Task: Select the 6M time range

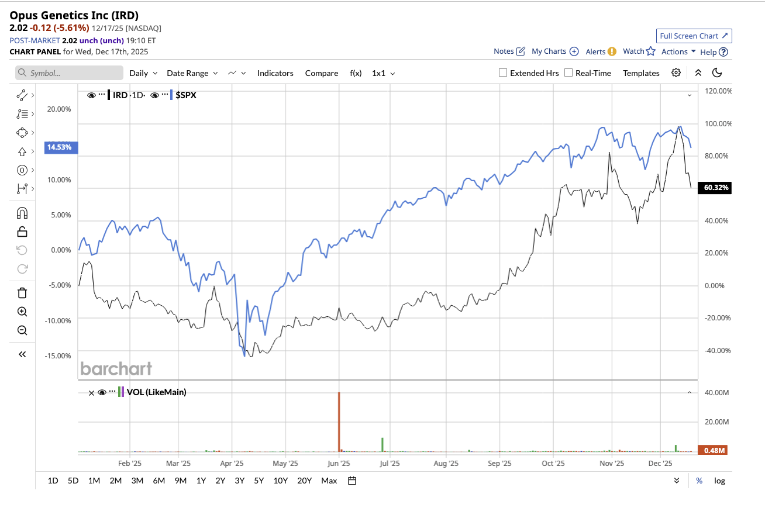Action: click(158, 481)
